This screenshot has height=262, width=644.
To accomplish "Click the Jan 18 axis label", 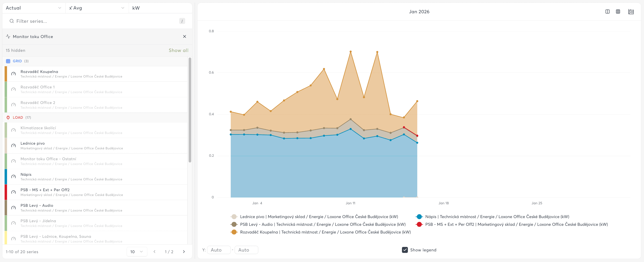I will (443, 203).
